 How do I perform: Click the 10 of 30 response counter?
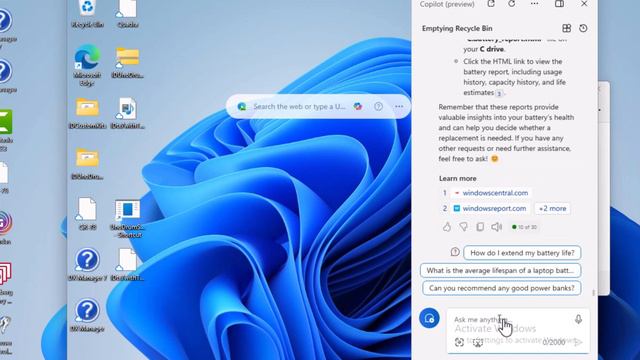click(x=524, y=227)
